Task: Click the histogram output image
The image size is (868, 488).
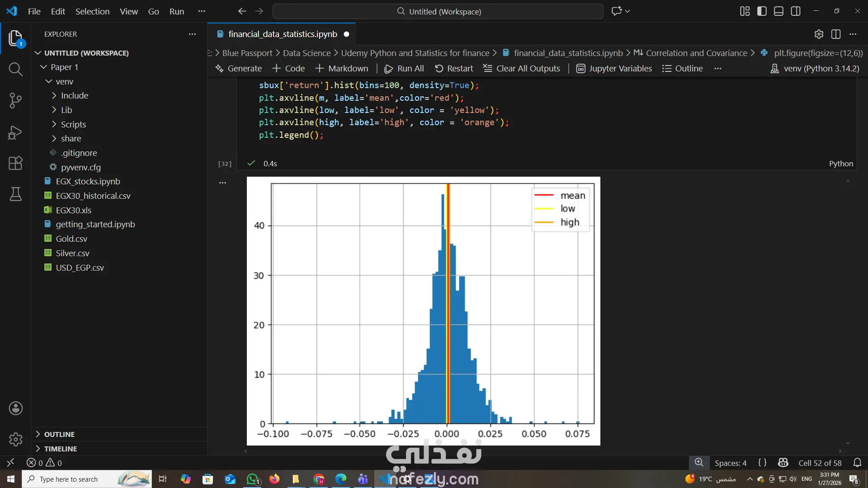Action: 423,311
